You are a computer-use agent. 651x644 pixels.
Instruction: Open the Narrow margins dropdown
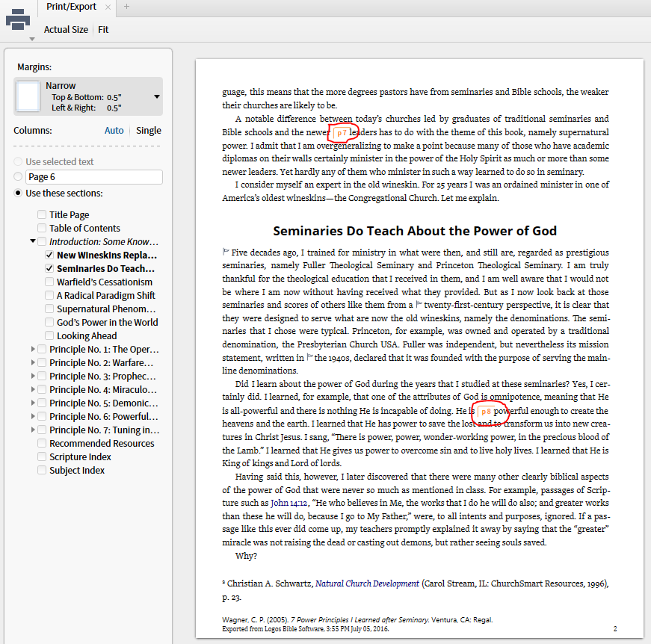(88, 96)
